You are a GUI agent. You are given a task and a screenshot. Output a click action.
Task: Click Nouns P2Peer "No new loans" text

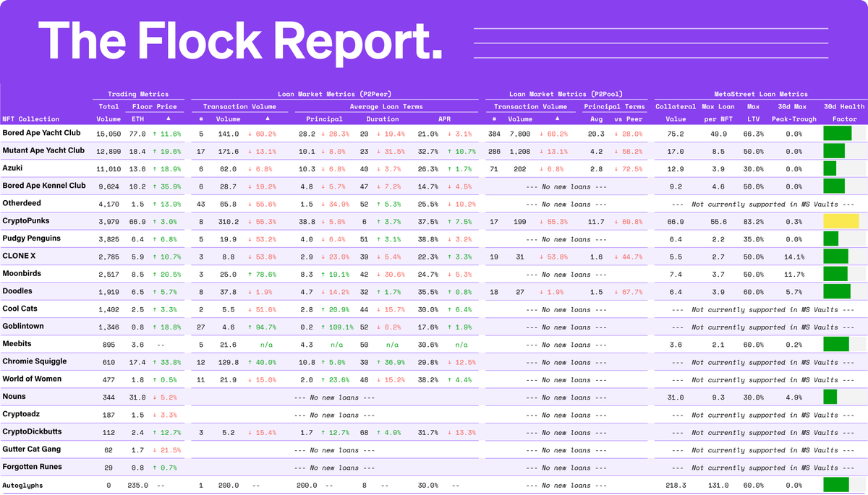[334, 397]
